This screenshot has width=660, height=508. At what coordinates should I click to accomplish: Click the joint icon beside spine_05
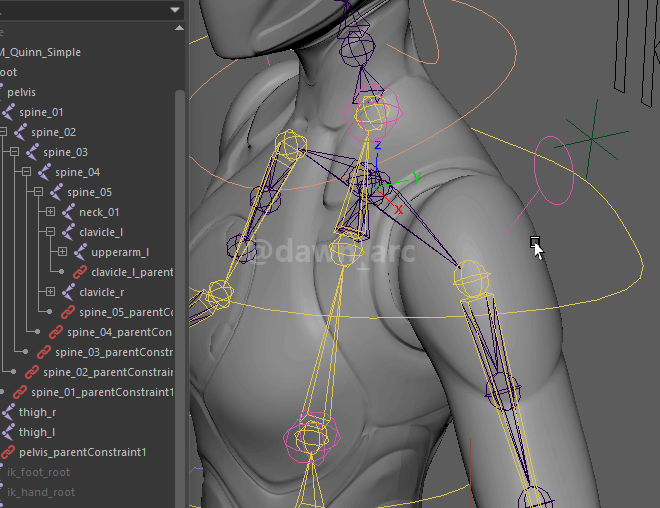[56, 192]
